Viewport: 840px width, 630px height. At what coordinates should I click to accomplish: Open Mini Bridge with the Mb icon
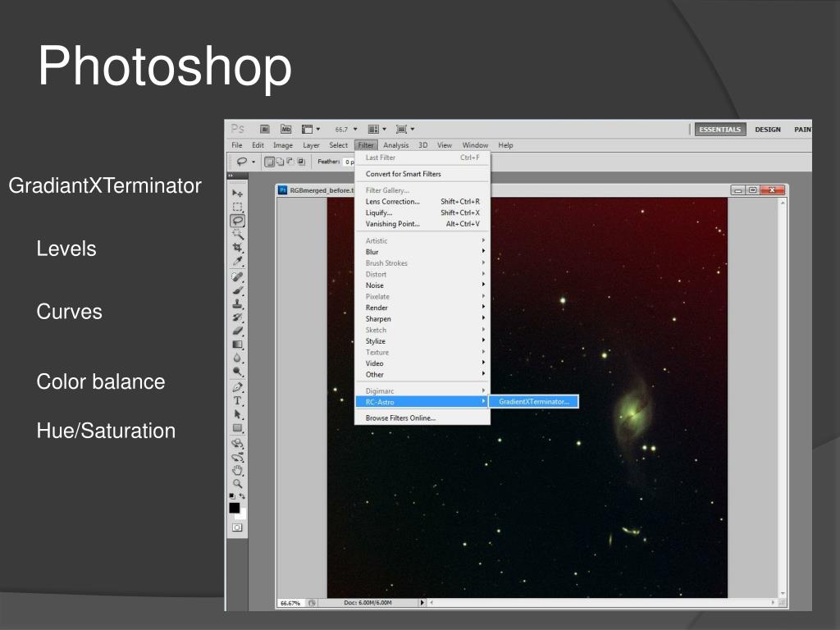coord(286,129)
